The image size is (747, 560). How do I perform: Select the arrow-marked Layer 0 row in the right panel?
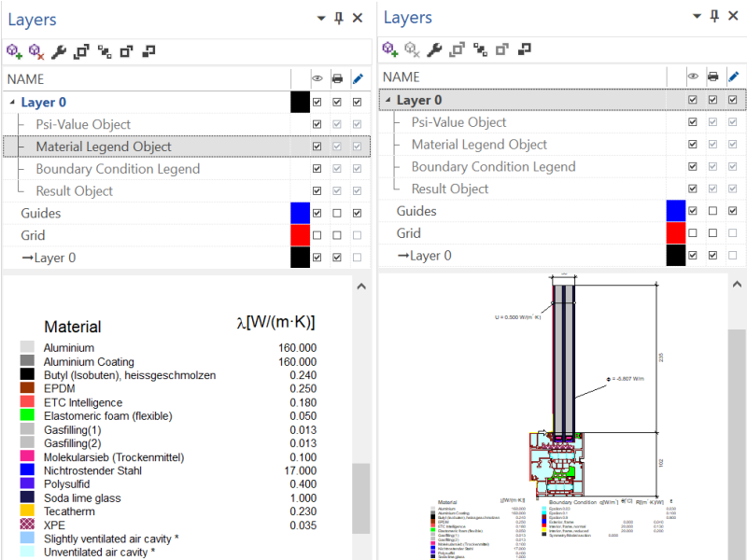click(x=425, y=255)
